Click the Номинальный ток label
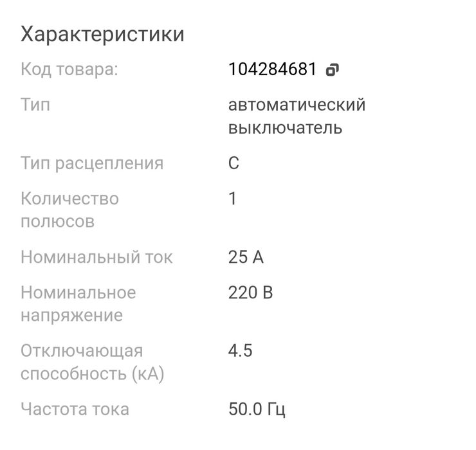 pyautogui.click(x=96, y=257)
